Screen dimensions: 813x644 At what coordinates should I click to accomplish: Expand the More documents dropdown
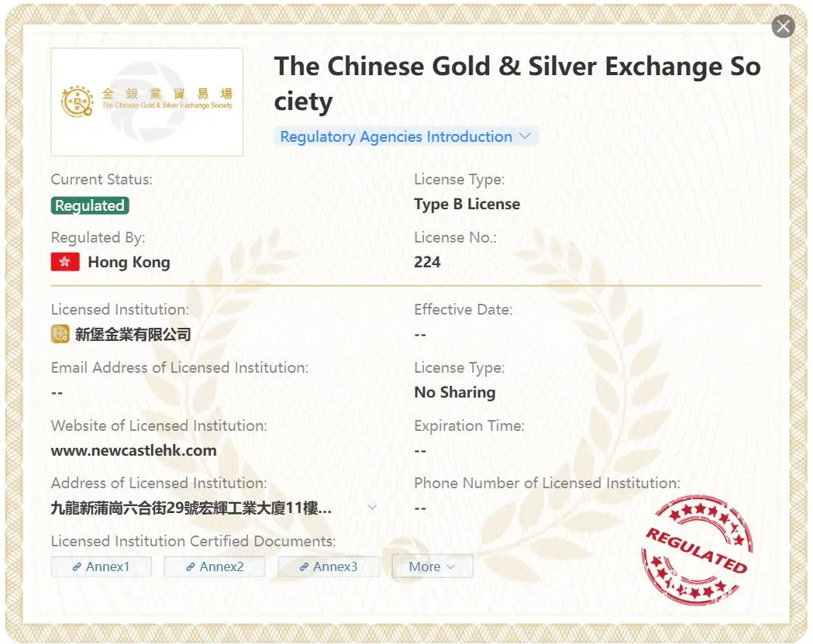pyautogui.click(x=432, y=567)
